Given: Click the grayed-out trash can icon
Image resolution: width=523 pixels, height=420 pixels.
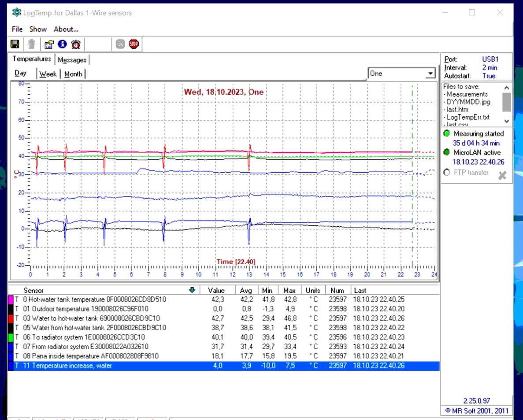Looking at the screenshot, I should click(x=31, y=44).
